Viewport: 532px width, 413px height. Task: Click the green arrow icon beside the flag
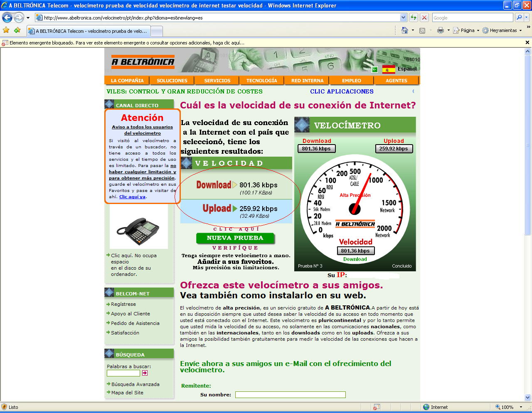[374, 69]
